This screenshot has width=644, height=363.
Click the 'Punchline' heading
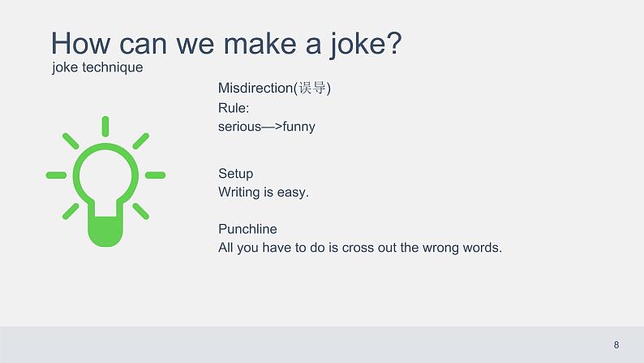[x=247, y=229]
